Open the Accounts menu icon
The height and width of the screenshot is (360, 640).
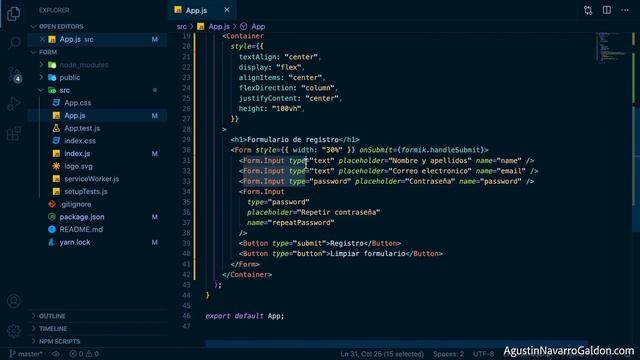tap(14, 301)
